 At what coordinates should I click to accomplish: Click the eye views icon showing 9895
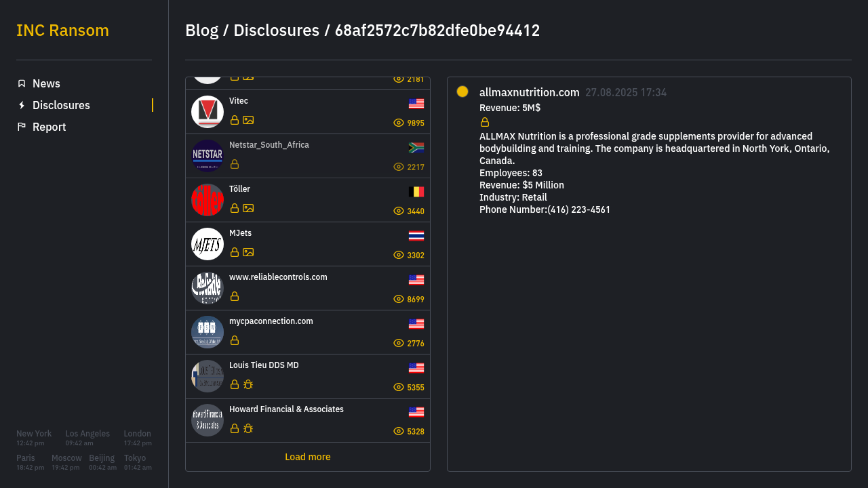tap(399, 123)
